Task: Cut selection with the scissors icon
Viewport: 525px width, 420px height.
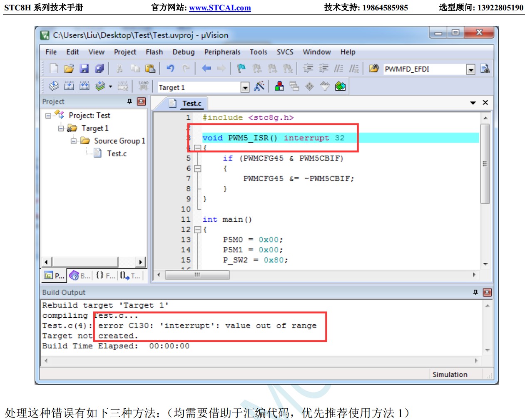Action: (x=120, y=69)
